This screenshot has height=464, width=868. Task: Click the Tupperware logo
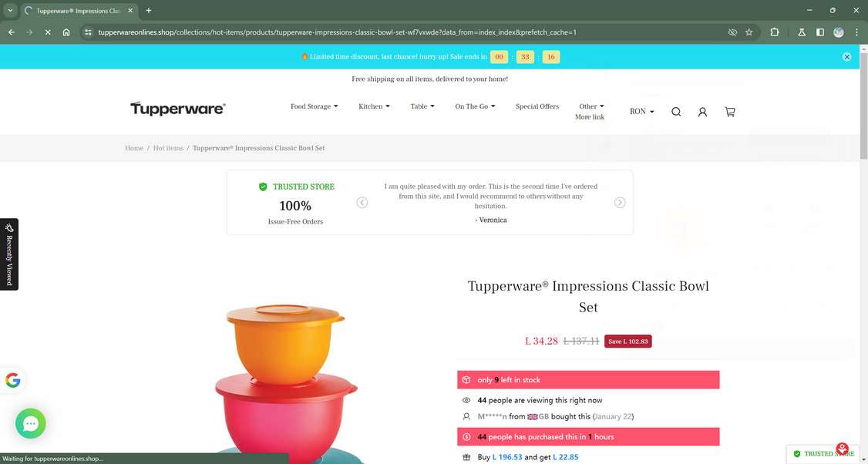178,109
